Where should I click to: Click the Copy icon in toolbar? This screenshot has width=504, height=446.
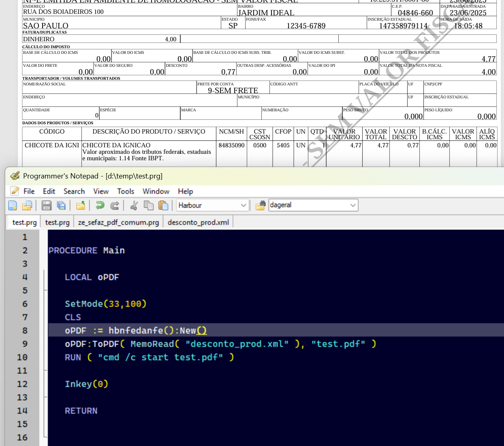coord(149,206)
